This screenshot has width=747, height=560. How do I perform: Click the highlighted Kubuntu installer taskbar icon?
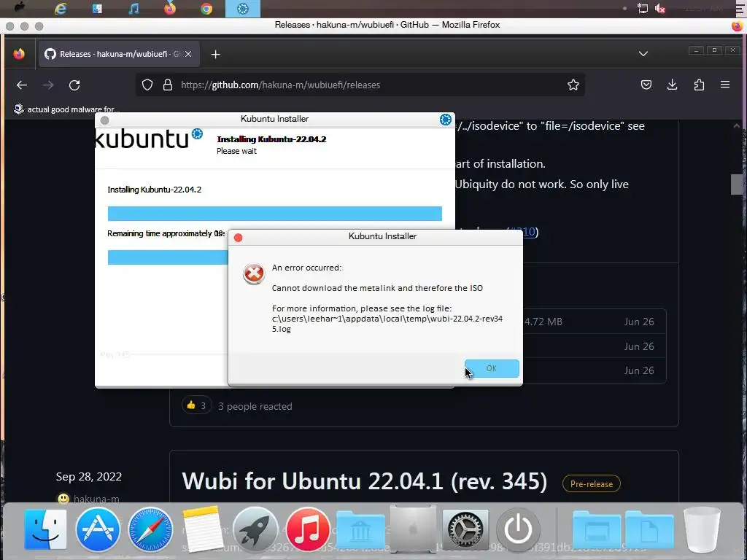pyautogui.click(x=243, y=9)
